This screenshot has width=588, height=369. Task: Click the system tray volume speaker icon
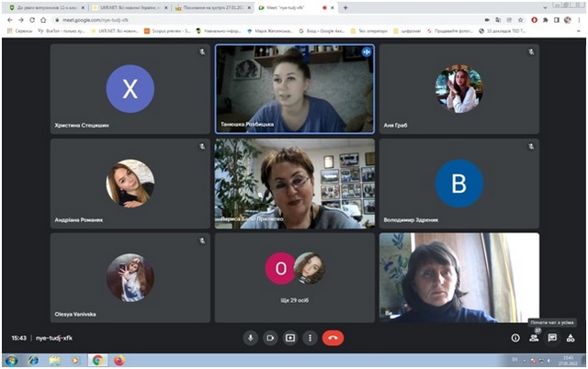tap(548, 361)
